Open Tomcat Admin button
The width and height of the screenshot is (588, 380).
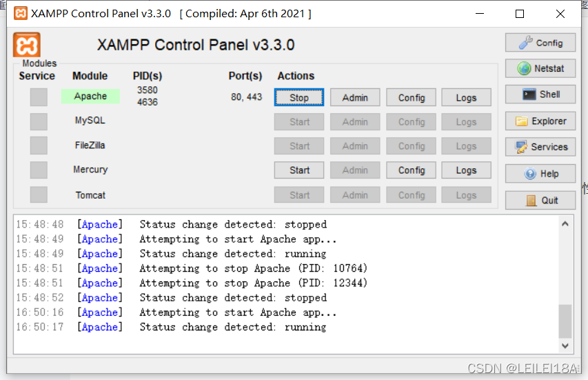355,195
